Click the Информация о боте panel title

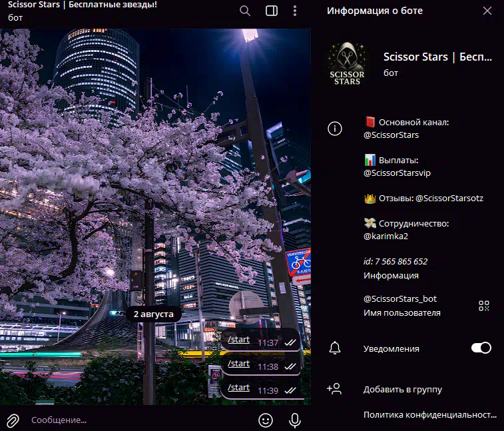point(375,11)
